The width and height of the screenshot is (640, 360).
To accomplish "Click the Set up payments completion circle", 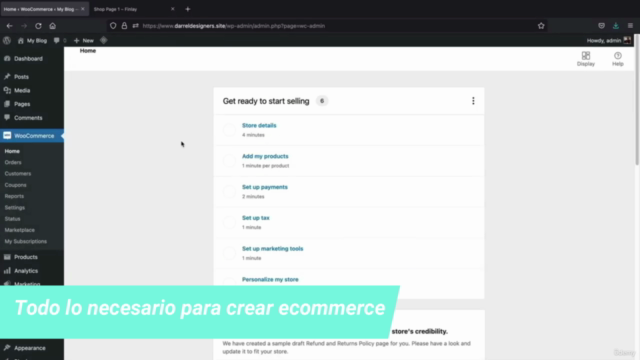I will (229, 191).
